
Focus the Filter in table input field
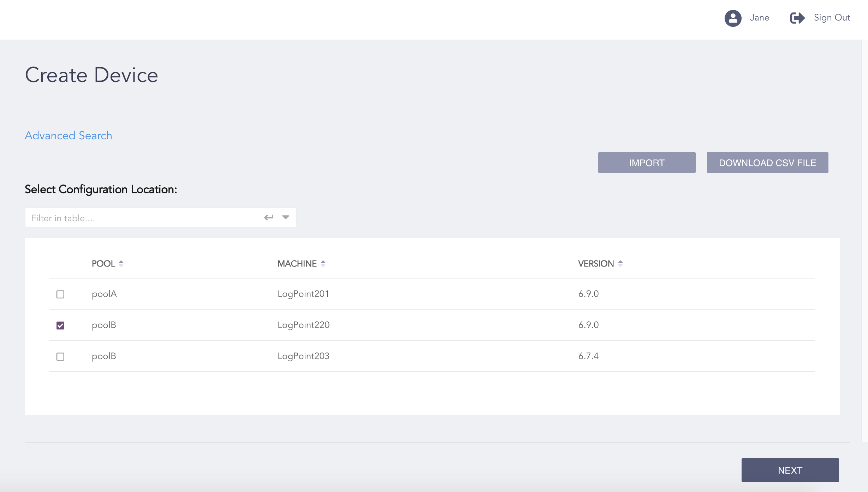141,218
